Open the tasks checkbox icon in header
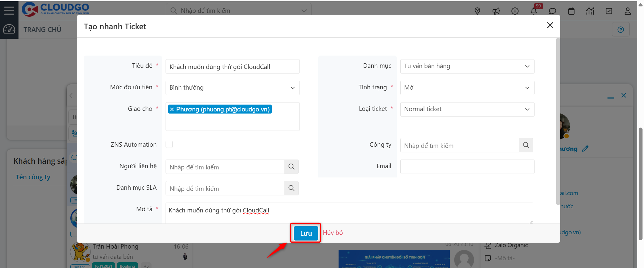Image resolution: width=644 pixels, height=268 pixels. pos(609,11)
